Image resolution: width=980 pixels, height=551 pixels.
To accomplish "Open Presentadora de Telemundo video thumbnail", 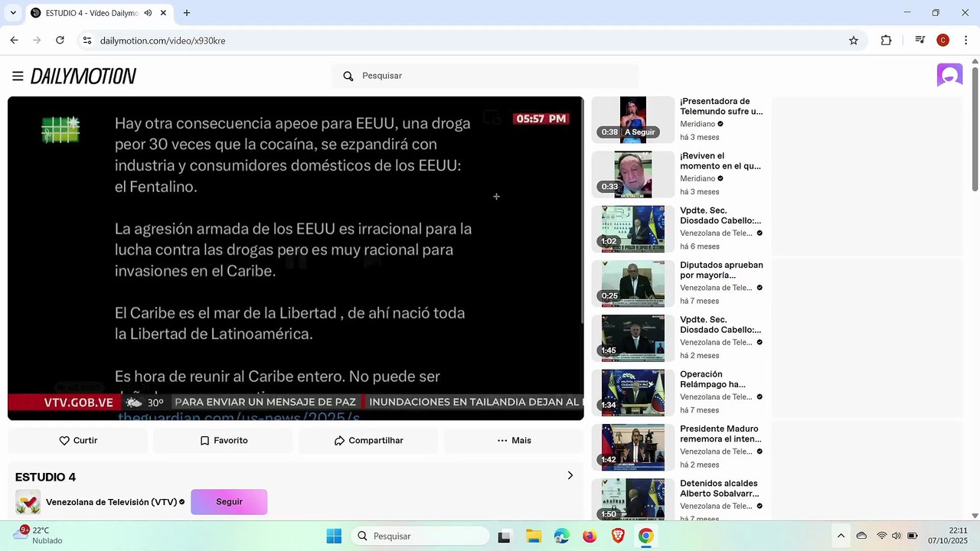I will point(633,120).
